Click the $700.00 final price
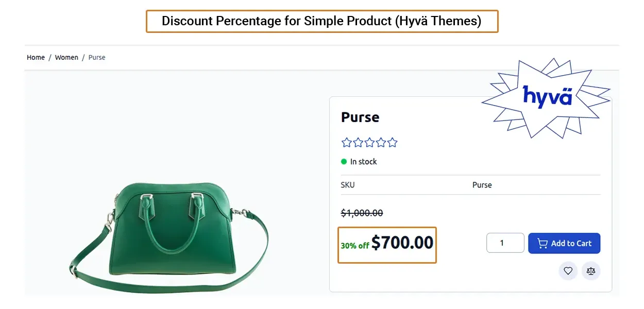 click(402, 243)
